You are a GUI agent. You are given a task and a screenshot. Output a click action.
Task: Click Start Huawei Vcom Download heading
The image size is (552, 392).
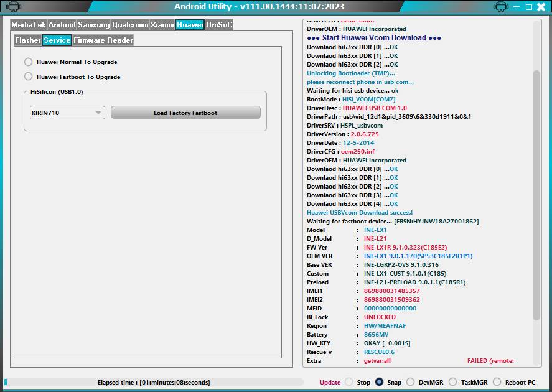pyautogui.click(x=374, y=38)
